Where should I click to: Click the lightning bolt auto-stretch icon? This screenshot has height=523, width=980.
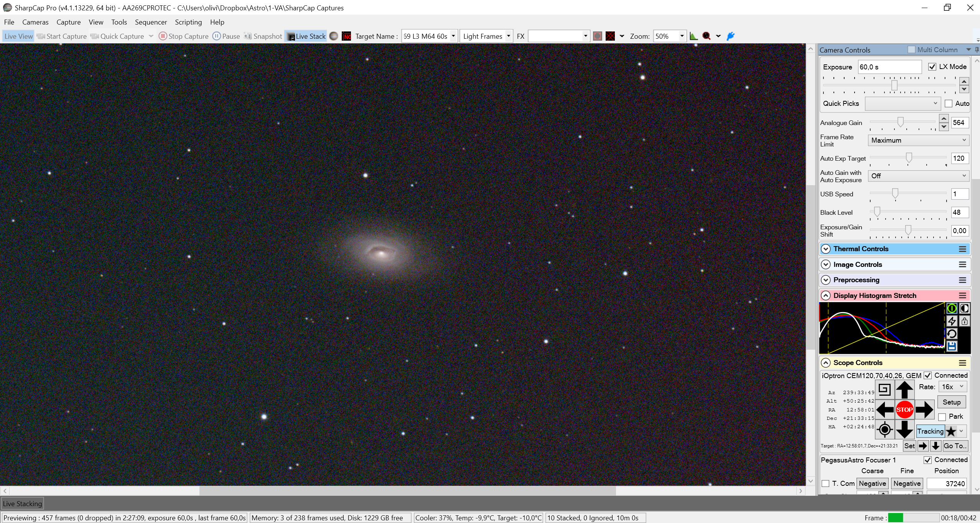pyautogui.click(x=952, y=321)
